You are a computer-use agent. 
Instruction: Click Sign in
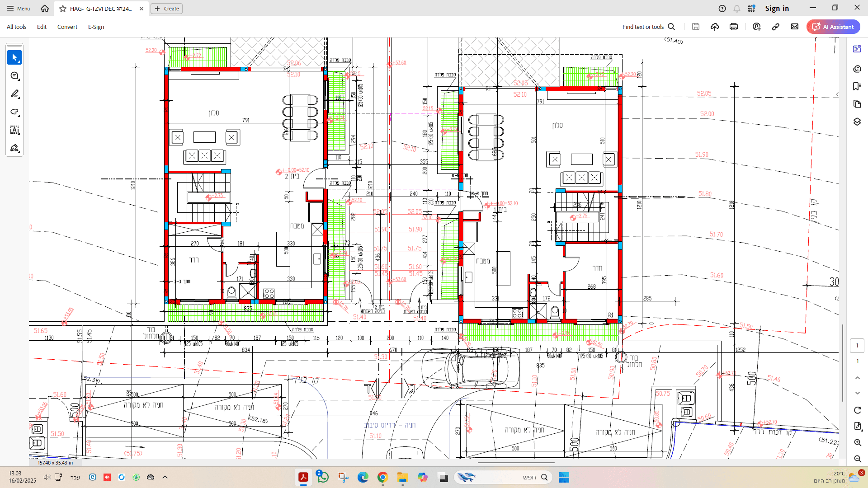point(777,8)
